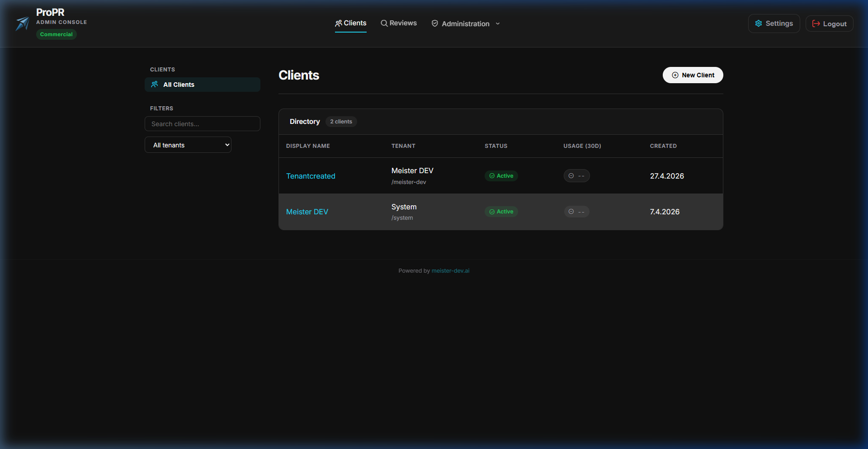Click the gear icon in Settings button
The image size is (868, 449).
pos(759,24)
